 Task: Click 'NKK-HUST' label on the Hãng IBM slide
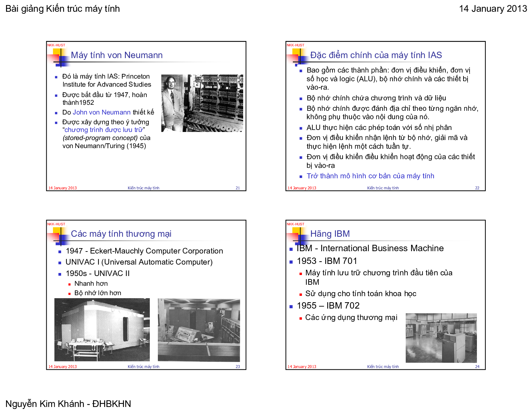click(296, 224)
